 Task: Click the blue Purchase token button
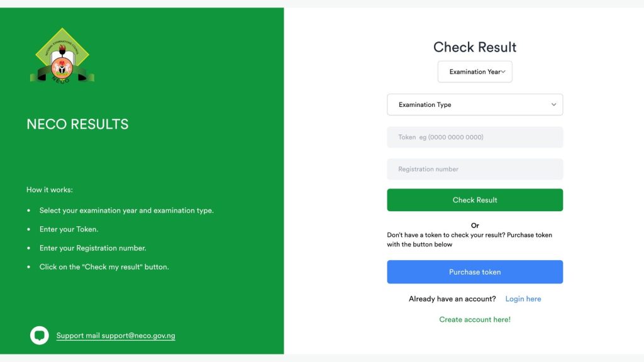475,271
